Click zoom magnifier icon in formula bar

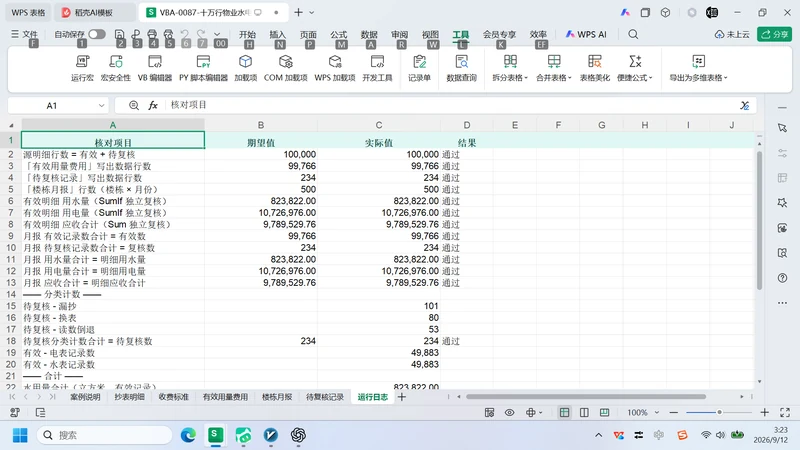(x=134, y=105)
